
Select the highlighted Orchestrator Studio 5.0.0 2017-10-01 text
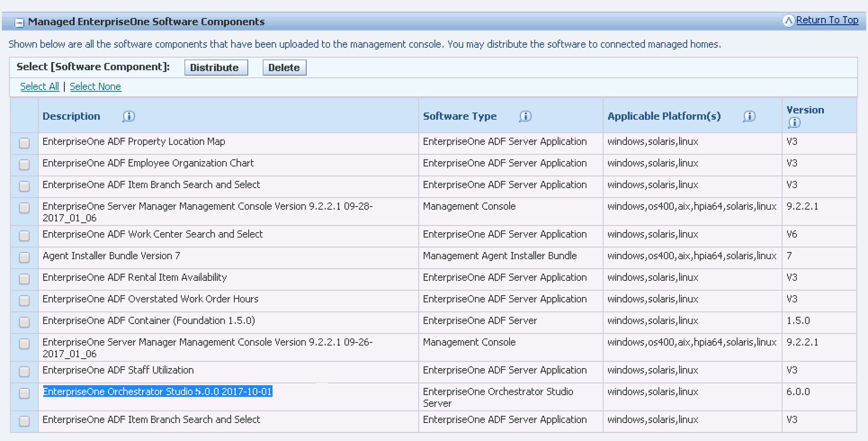(x=157, y=391)
